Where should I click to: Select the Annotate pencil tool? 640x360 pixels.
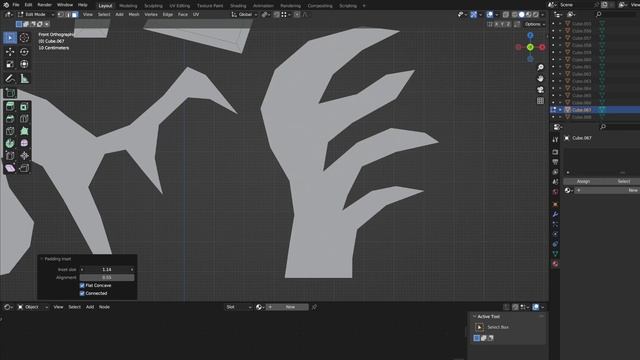click(x=10, y=78)
